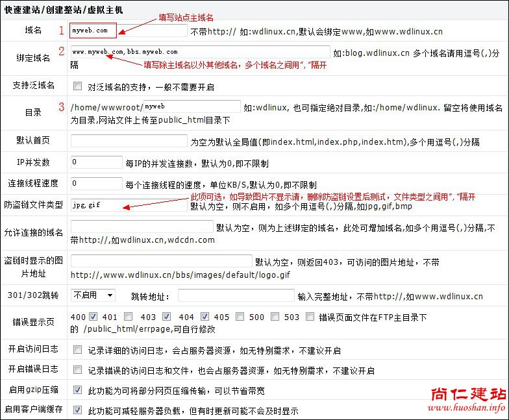
Task: Click the 目录 field containing myweb
Action: [192, 106]
